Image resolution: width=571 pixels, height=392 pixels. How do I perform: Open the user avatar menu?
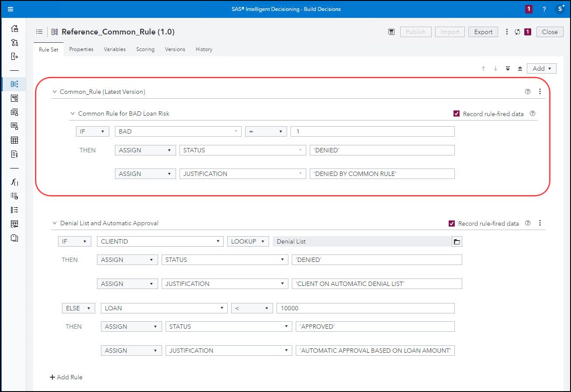click(561, 9)
